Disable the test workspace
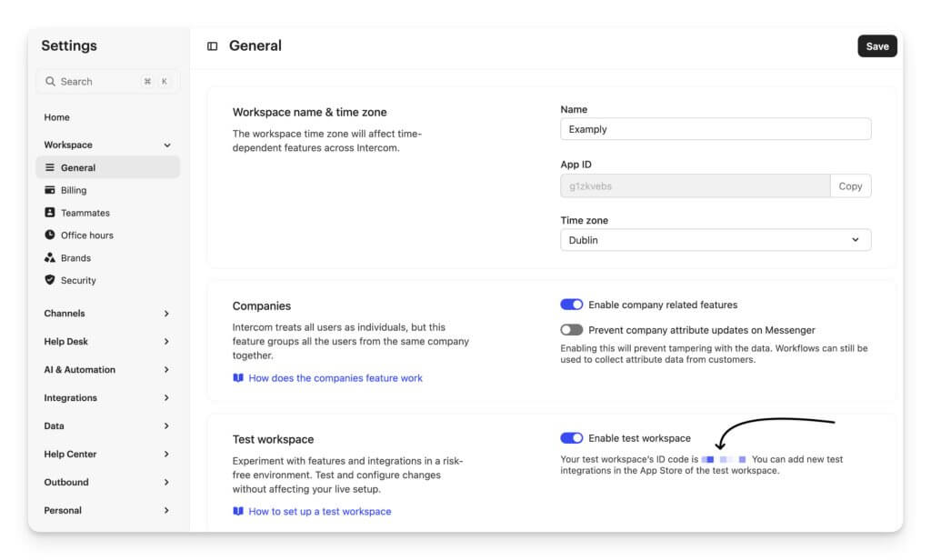This screenshot has height=560, width=931. coord(573,437)
